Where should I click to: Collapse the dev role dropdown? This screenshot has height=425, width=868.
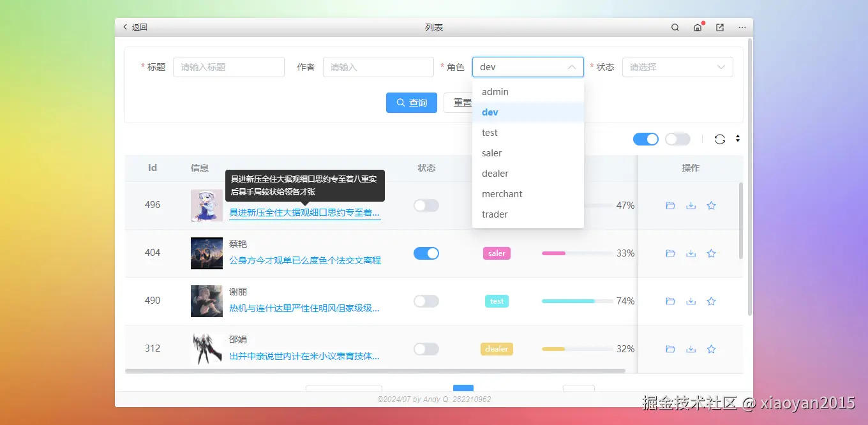572,66
